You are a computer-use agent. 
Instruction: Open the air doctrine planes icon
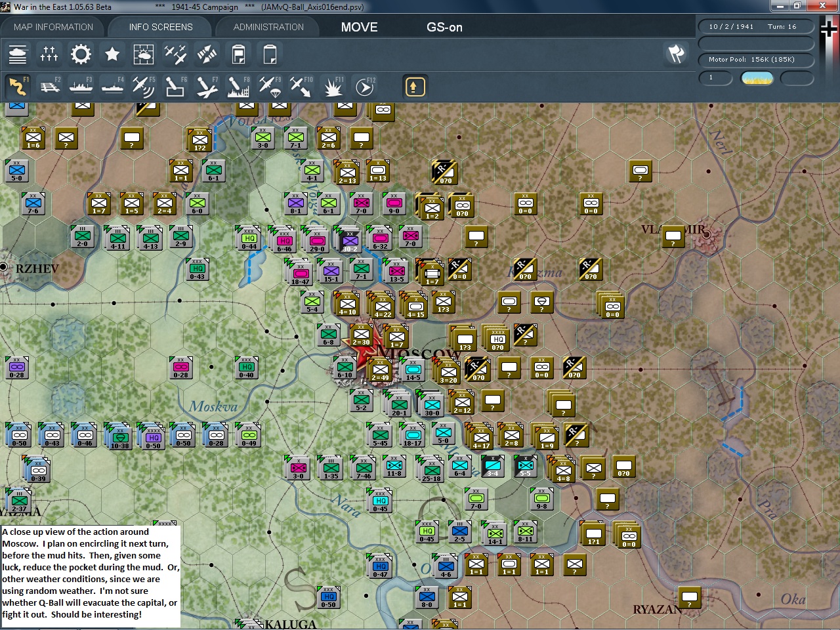[x=175, y=54]
